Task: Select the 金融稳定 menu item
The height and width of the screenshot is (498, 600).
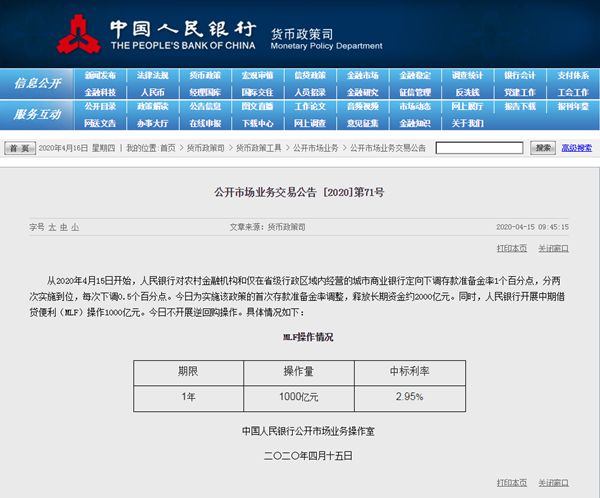Action: coord(415,75)
